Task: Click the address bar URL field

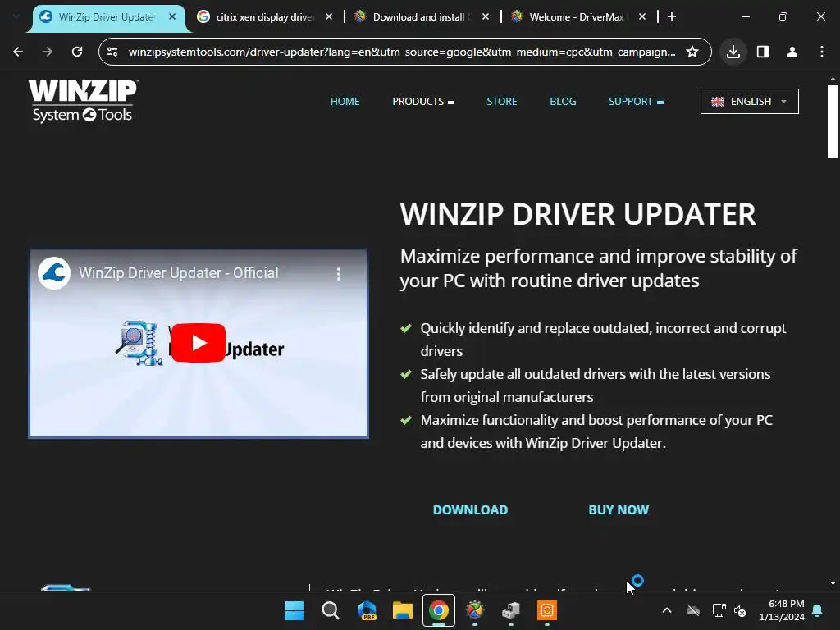Action: (x=402, y=52)
